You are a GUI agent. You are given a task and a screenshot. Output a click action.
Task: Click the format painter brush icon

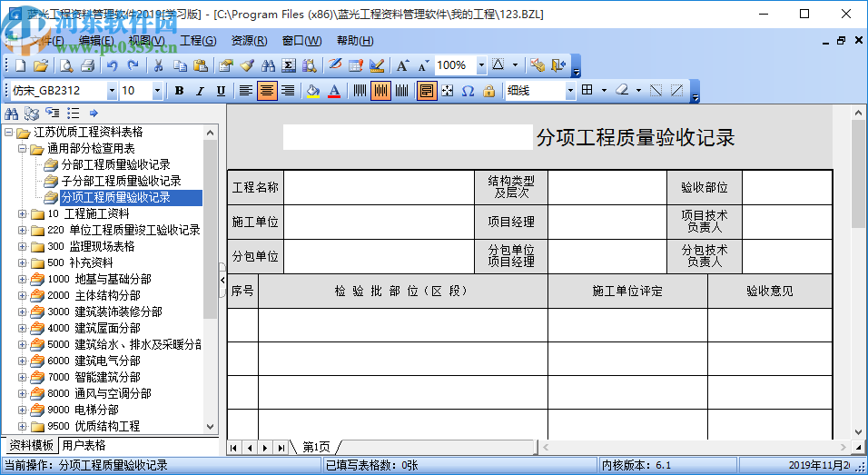tap(247, 65)
